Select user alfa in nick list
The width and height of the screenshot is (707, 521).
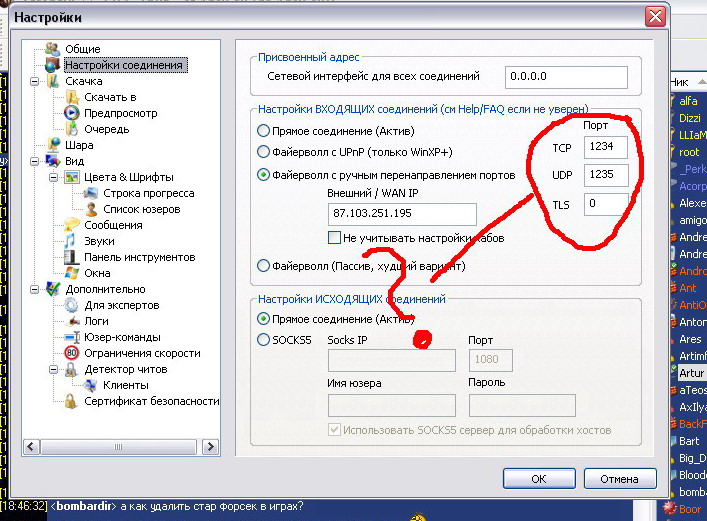point(689,101)
